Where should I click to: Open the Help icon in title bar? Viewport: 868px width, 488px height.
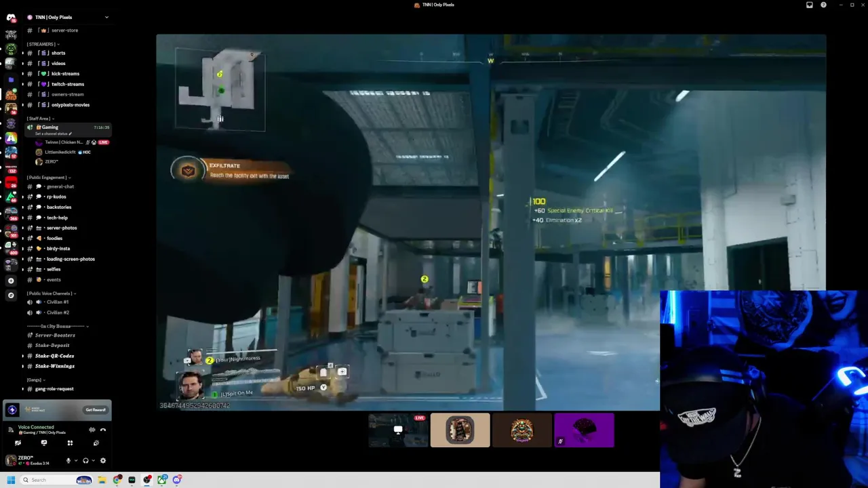tap(823, 5)
